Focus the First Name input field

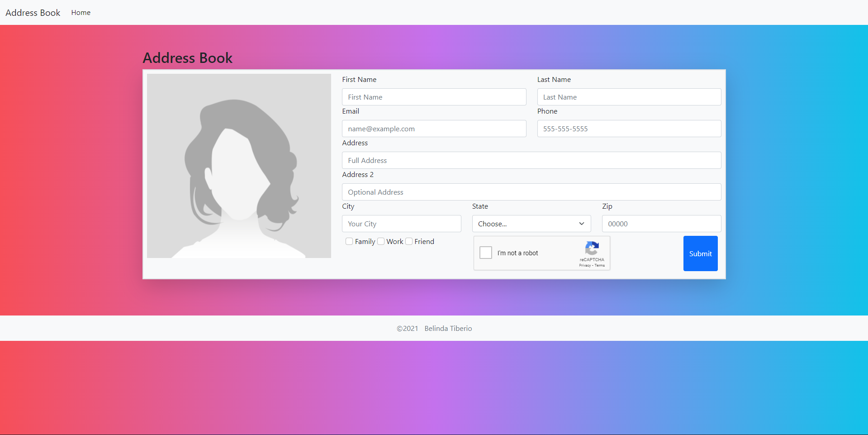click(434, 97)
